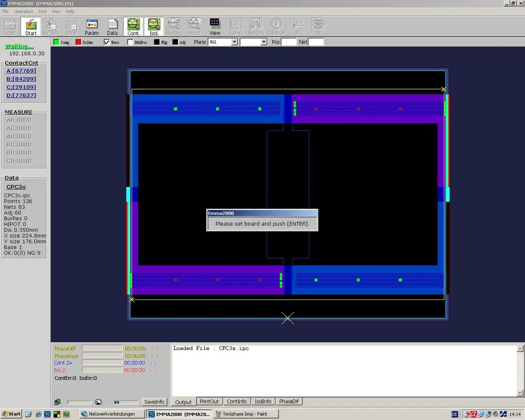This screenshot has height=420, width=525.
Task: Click the View toolbar icon
Action: (215, 26)
